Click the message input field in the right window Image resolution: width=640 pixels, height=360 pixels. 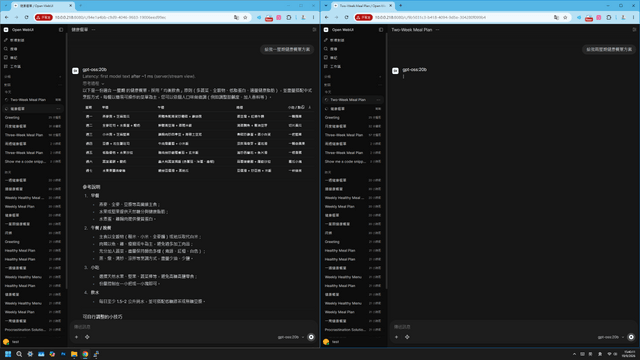point(513,327)
